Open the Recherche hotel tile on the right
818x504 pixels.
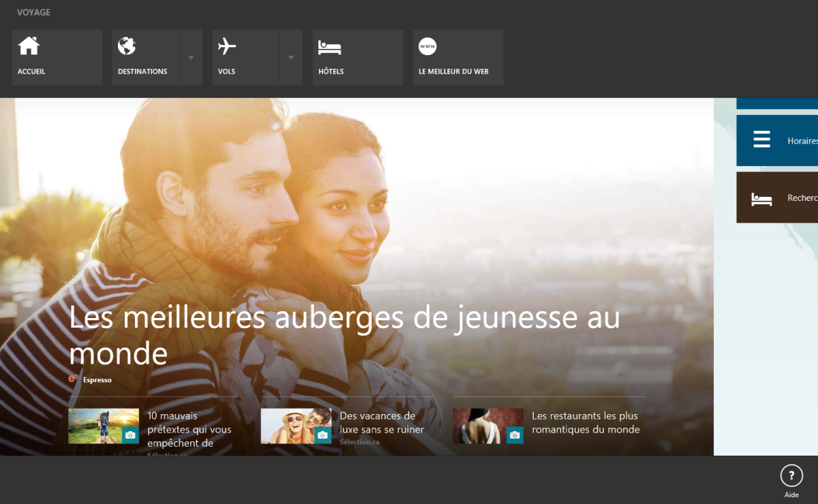coord(777,198)
